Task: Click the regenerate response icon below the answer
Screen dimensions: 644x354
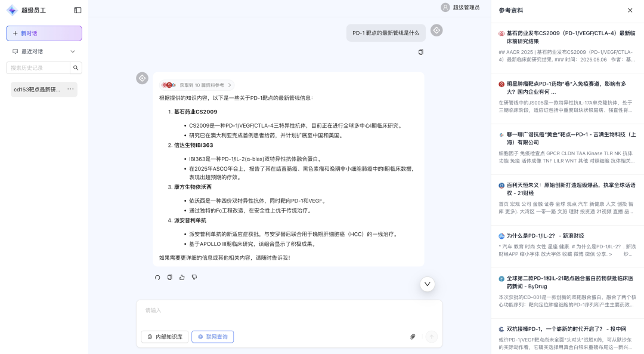Action: 157,277
